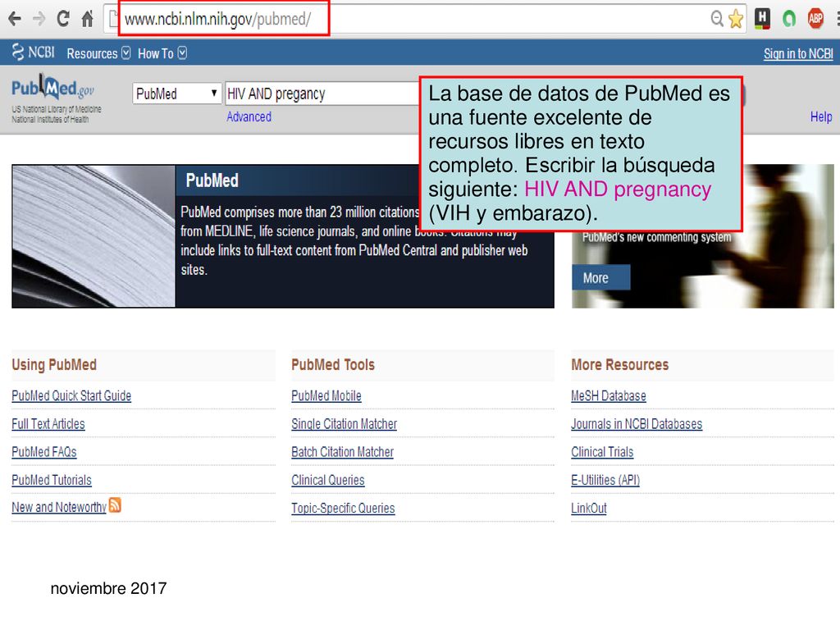This screenshot has width=840, height=630.
Task: Click the book pages banner image
Action: point(94,236)
